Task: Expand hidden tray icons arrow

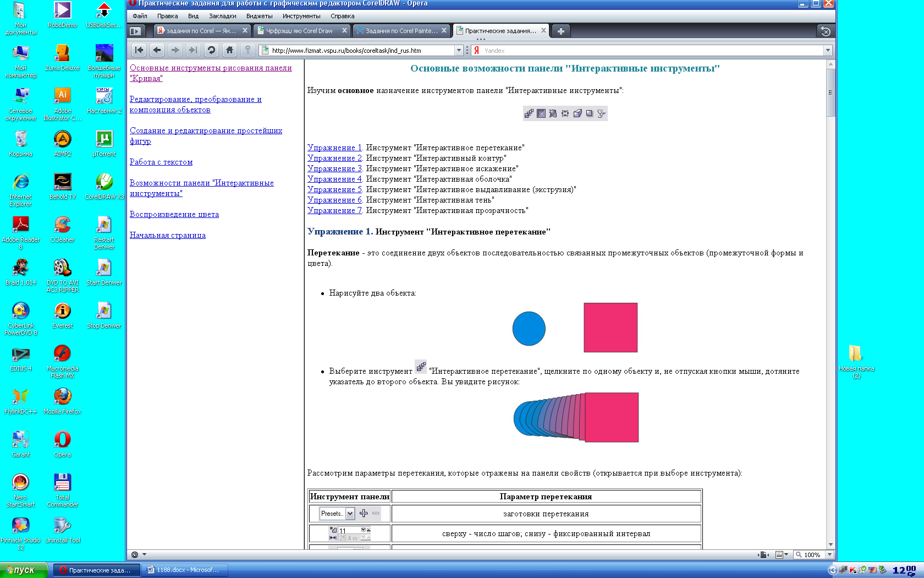Action: click(x=833, y=570)
